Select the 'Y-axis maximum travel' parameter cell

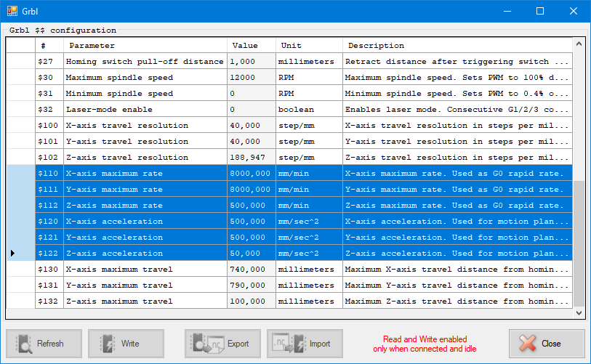point(145,286)
